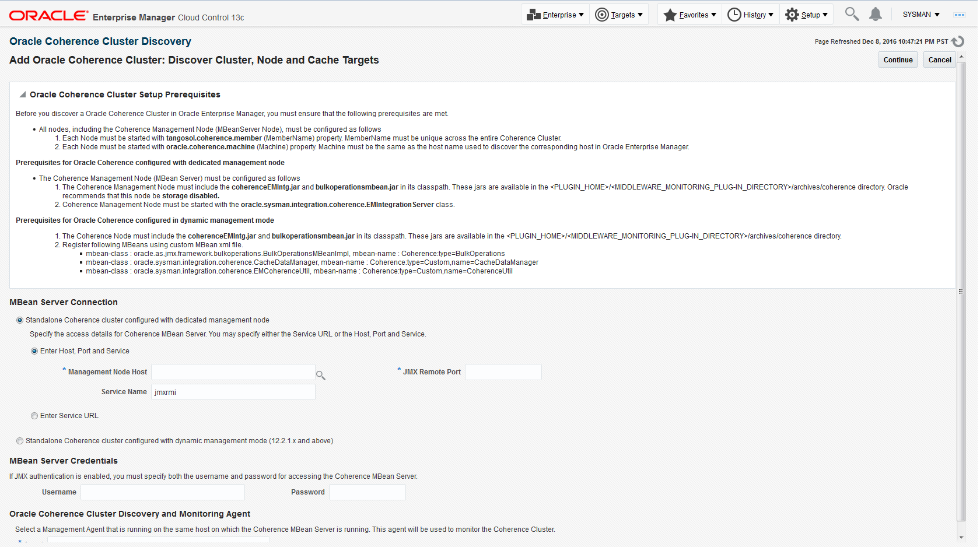Click the Management Node Host field
Screen dimensions: 980x547
click(233, 372)
